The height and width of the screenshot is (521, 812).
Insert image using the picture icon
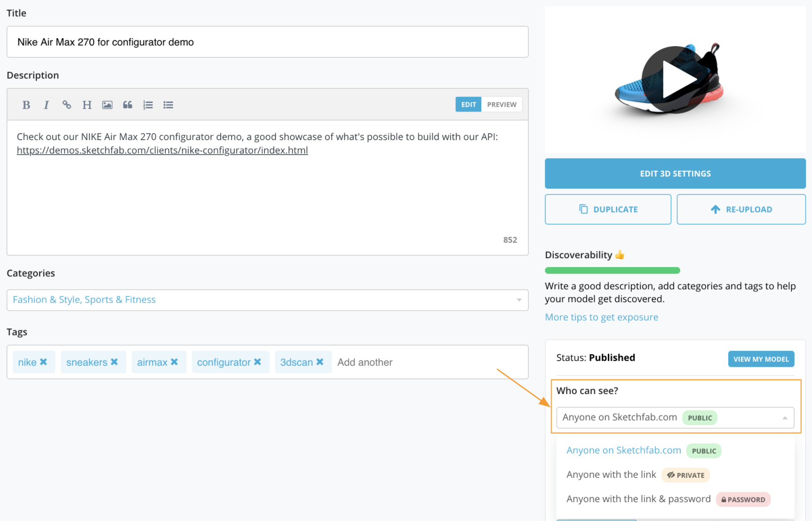pyautogui.click(x=107, y=105)
